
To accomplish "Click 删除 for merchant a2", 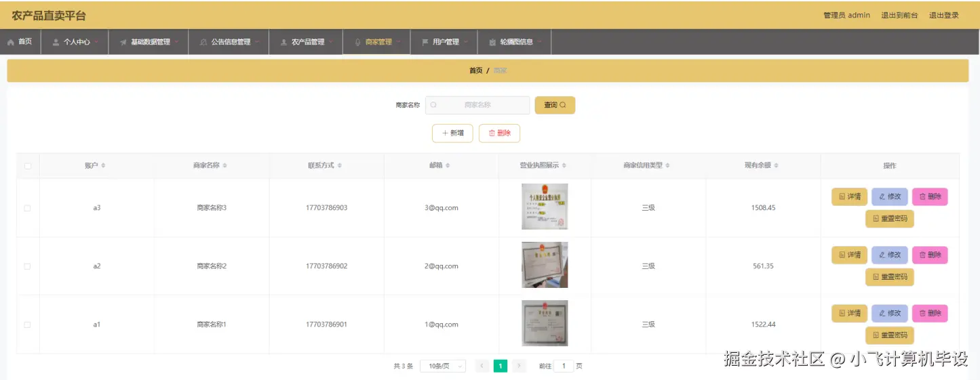I will (930, 255).
